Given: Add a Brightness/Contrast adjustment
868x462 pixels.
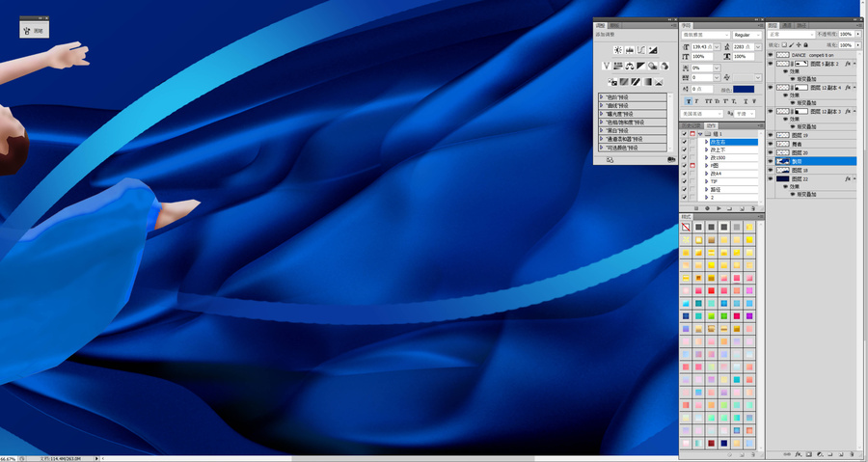Looking at the screenshot, I should (x=618, y=50).
